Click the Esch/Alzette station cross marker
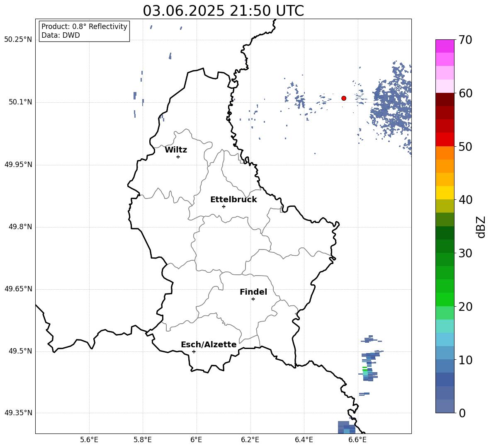This screenshot has width=491, height=448. [x=194, y=351]
